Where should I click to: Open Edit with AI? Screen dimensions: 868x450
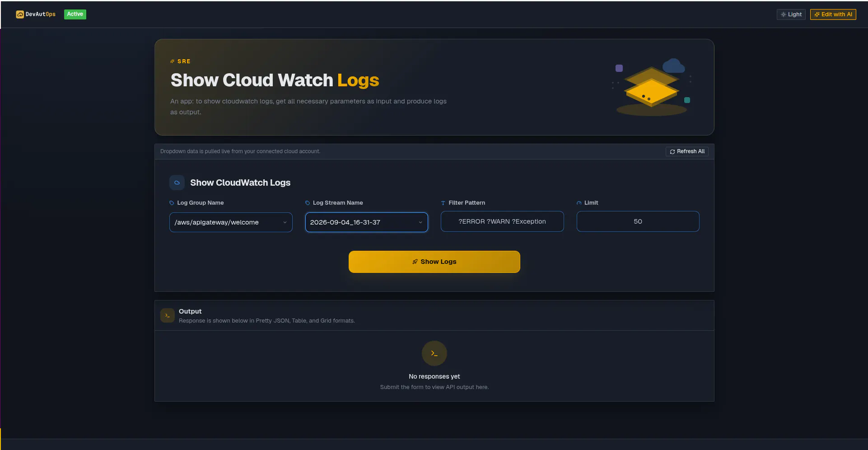[833, 14]
